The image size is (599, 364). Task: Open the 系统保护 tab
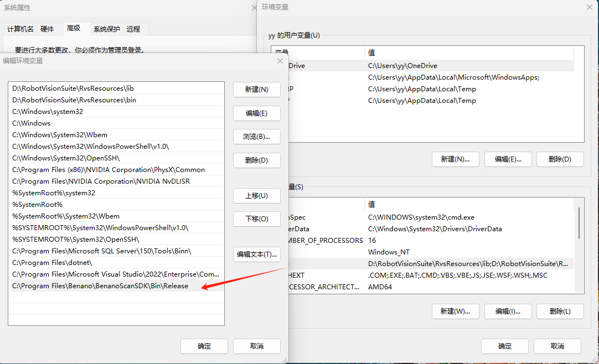point(106,29)
